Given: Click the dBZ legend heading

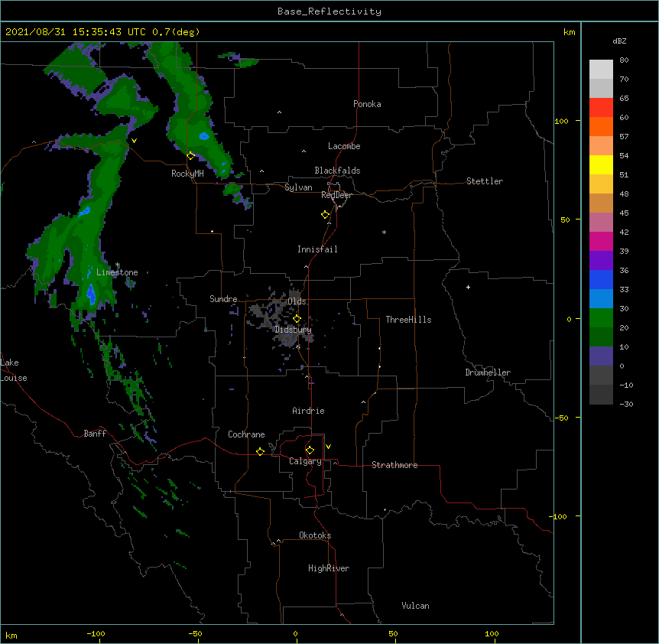Looking at the screenshot, I should coord(619,41).
